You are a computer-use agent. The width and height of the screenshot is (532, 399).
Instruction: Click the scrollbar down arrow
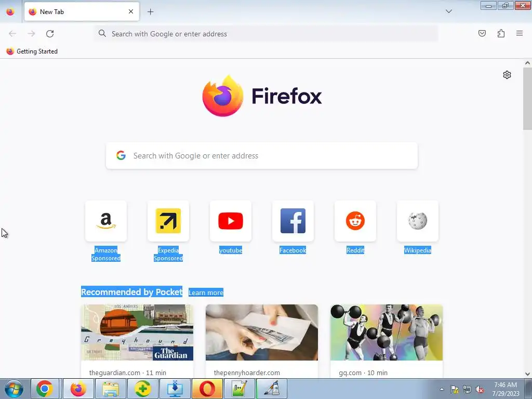coord(527,374)
